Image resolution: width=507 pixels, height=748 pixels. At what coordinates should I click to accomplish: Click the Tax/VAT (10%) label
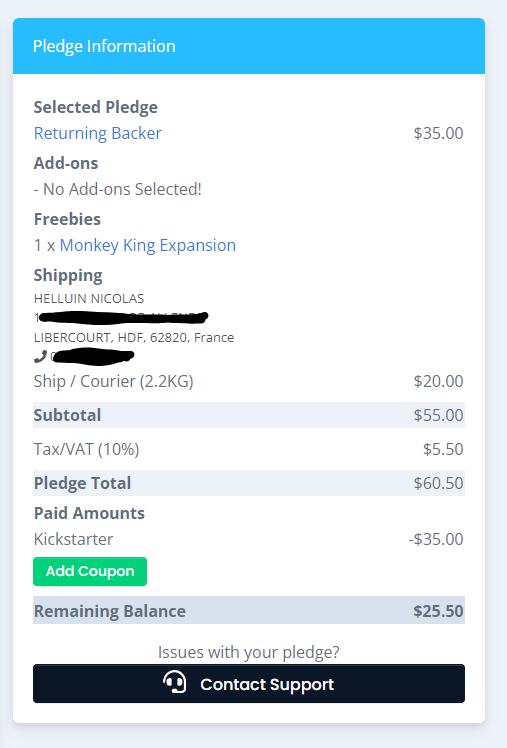pyautogui.click(x=86, y=449)
